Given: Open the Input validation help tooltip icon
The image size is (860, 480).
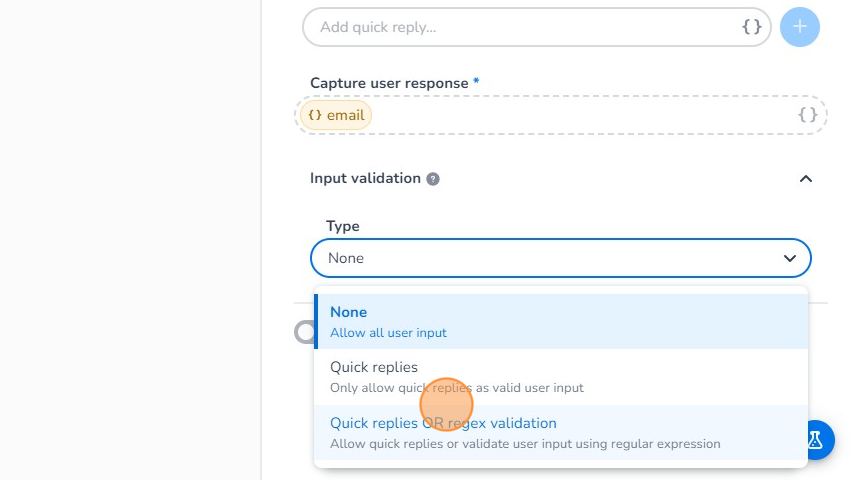Looking at the screenshot, I should [x=433, y=179].
